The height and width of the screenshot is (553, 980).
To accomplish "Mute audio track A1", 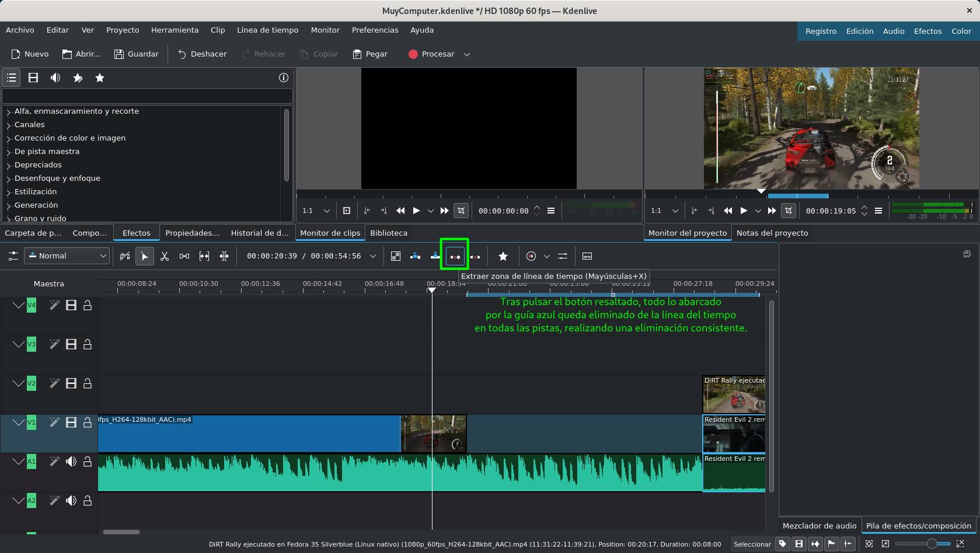I will click(x=71, y=461).
